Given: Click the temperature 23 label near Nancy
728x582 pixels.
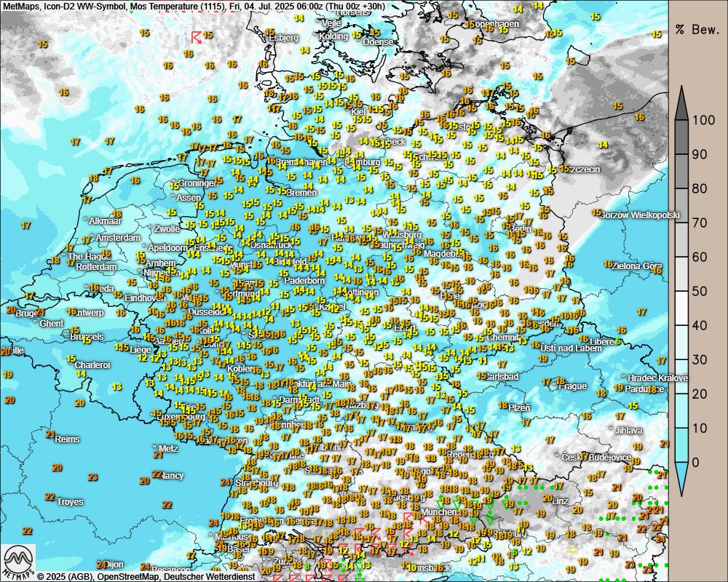Looking at the screenshot, I should click(x=92, y=477).
